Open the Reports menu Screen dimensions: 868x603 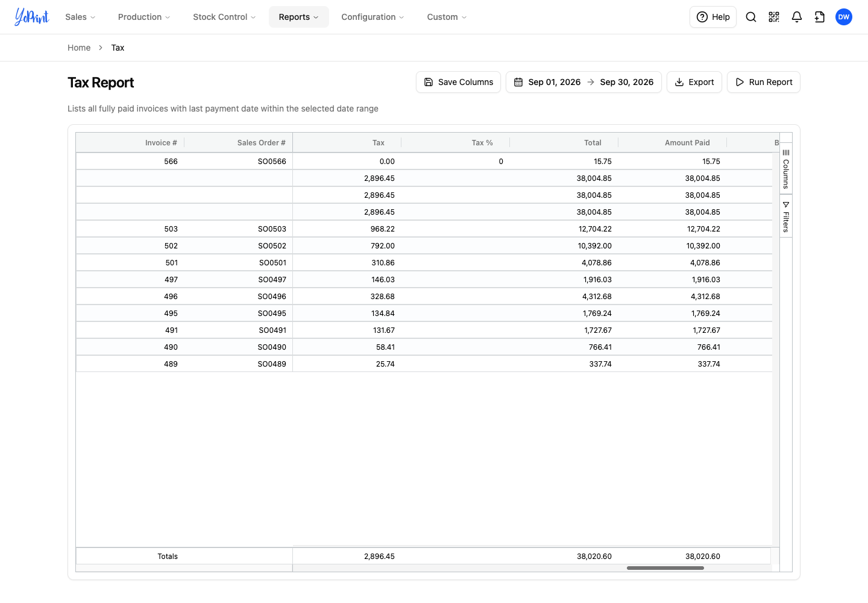[x=299, y=17]
